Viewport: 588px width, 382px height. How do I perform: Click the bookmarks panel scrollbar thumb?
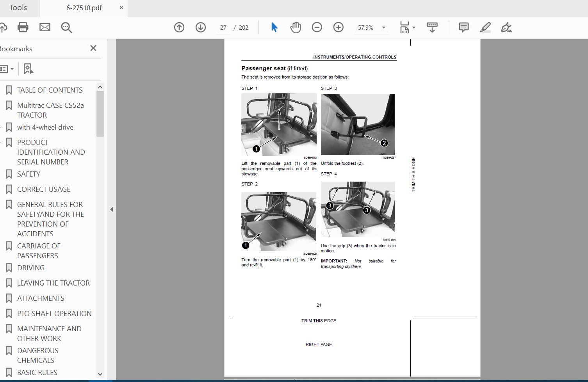pyautogui.click(x=100, y=114)
